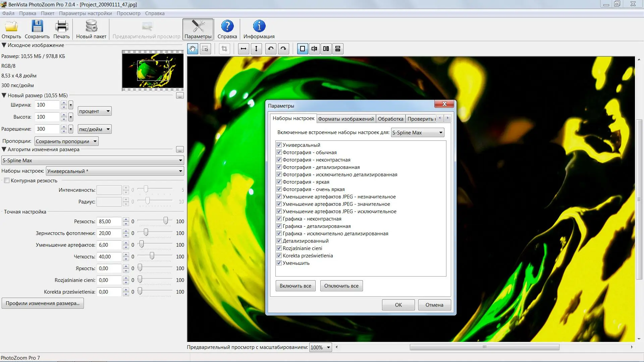Screen dimensions: 644x362
Task: Click the flip vertical arrow icon
Action: [256, 49]
